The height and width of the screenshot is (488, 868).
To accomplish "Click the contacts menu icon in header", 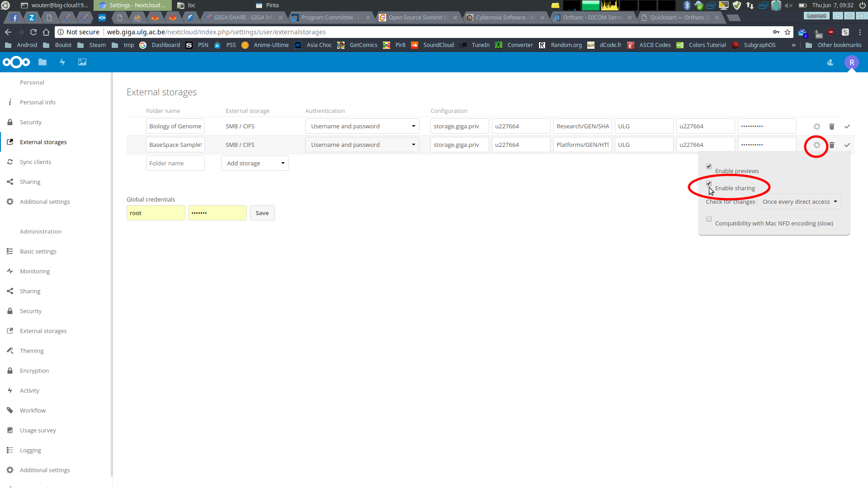I will pyautogui.click(x=830, y=62).
